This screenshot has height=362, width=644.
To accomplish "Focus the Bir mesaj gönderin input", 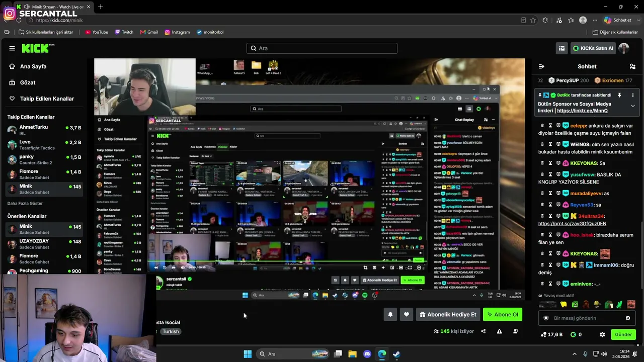I will (586, 318).
